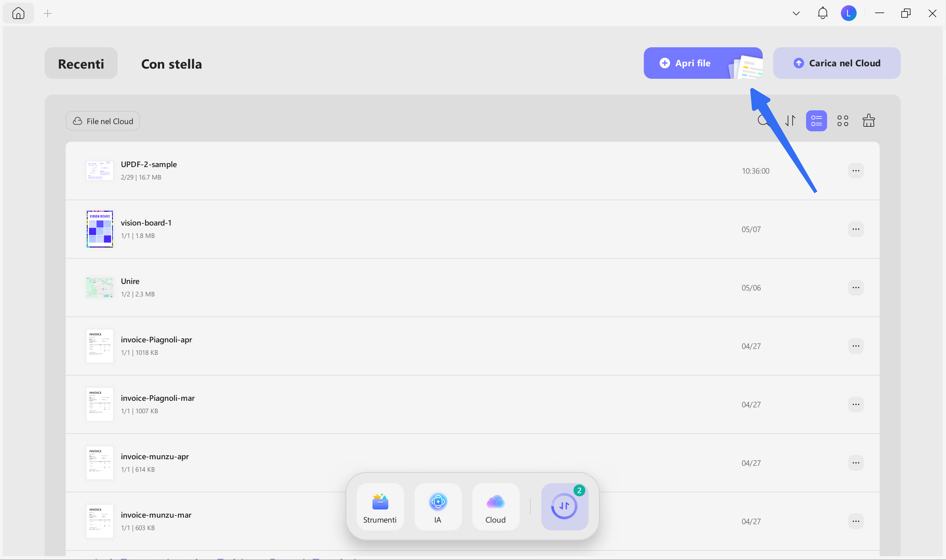Screen dimensions: 946x560
Task: Open File nel Cloud
Action: pyautogui.click(x=103, y=121)
